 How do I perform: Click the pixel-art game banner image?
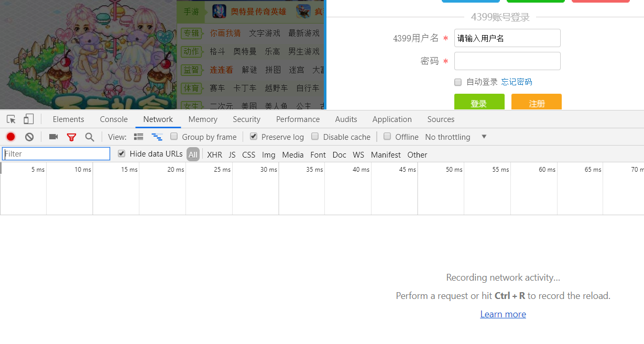pos(88,55)
